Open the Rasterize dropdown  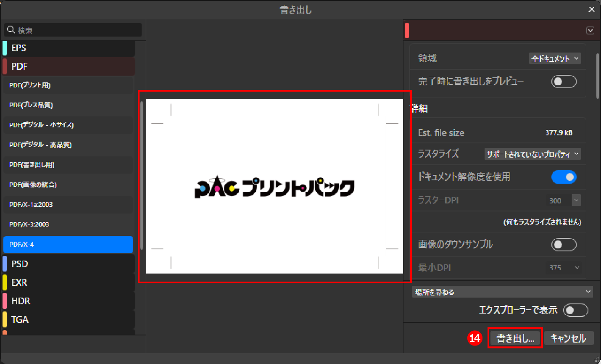click(532, 154)
